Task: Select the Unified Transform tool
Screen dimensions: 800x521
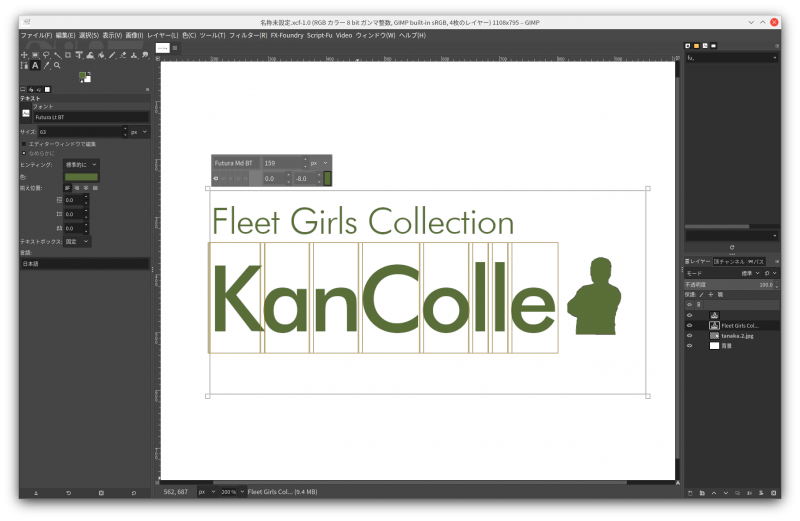Action: [x=79, y=55]
